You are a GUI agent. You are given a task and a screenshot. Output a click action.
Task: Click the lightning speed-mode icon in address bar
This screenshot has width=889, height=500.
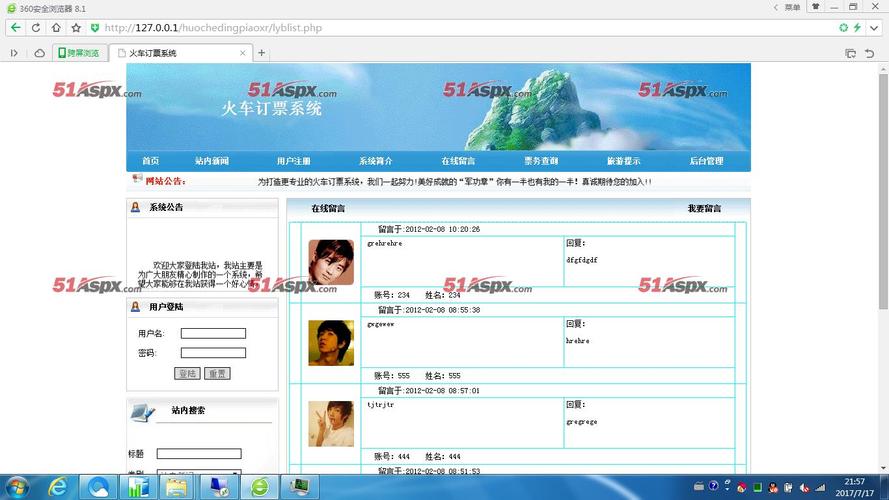857,28
